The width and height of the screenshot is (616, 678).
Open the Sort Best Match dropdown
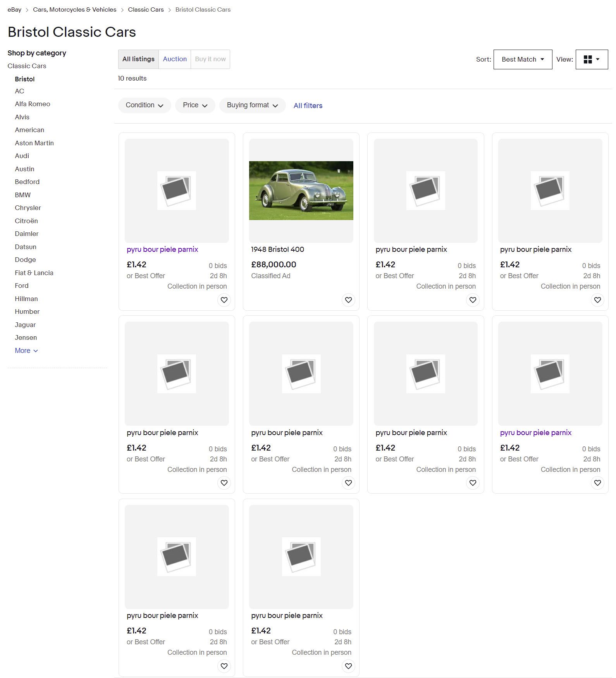[x=523, y=59]
